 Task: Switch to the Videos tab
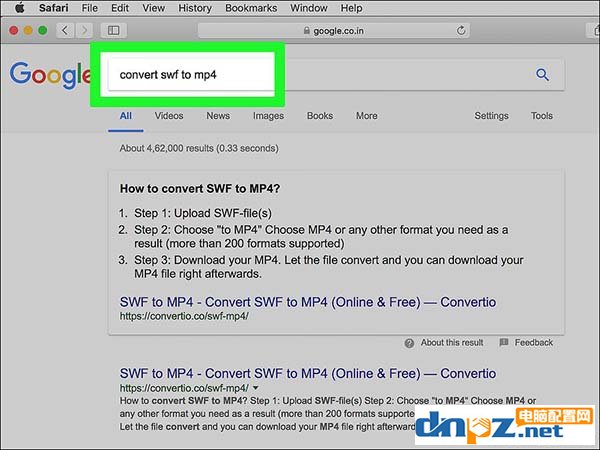point(169,116)
